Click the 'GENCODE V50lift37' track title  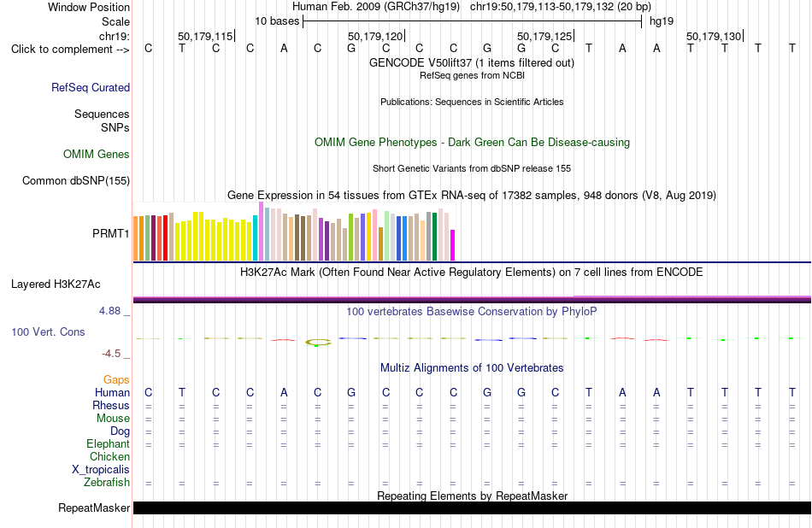pos(471,62)
